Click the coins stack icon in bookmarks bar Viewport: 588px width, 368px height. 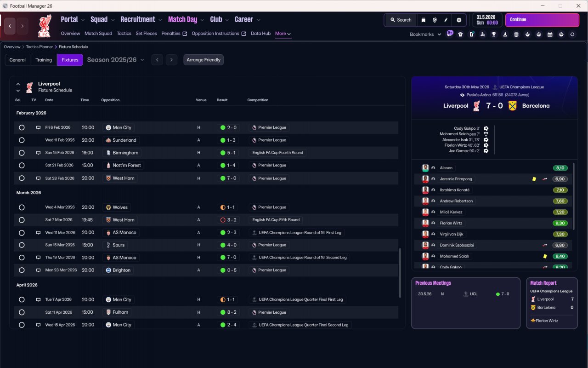click(x=516, y=34)
